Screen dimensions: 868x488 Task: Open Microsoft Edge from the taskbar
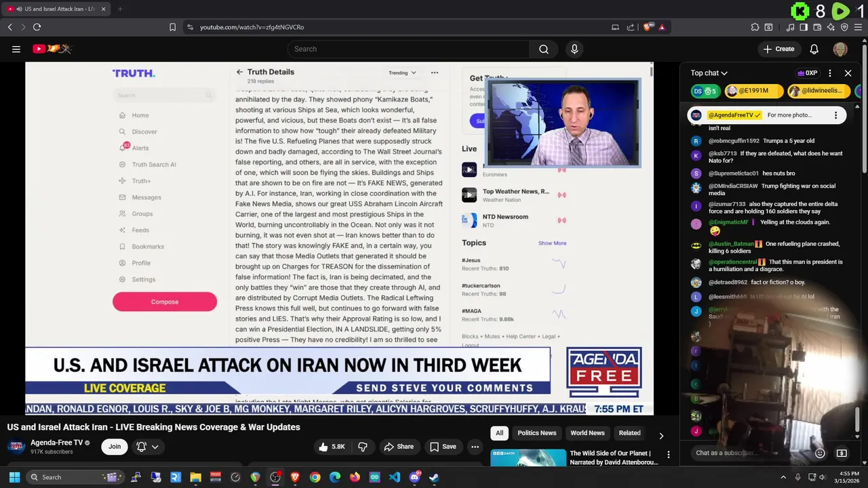point(335,477)
